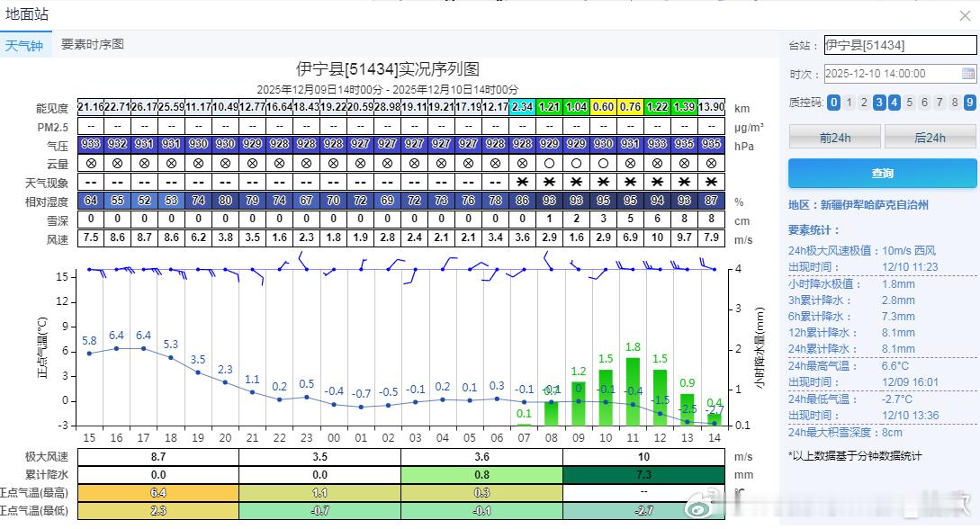Click 8.7 in the 极大风速 summary row
Viewport: 980px width, 529px height.
pyautogui.click(x=158, y=456)
